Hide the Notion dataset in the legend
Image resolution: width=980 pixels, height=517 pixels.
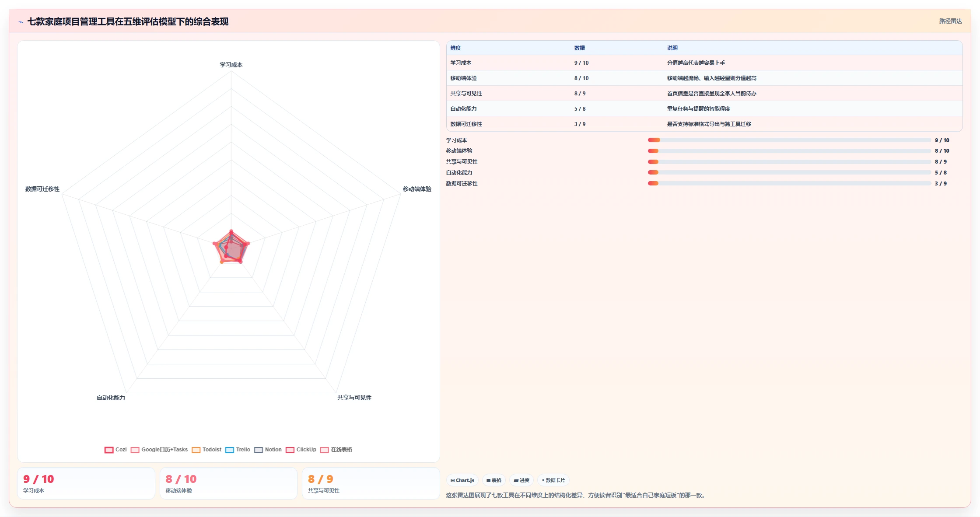click(268, 450)
